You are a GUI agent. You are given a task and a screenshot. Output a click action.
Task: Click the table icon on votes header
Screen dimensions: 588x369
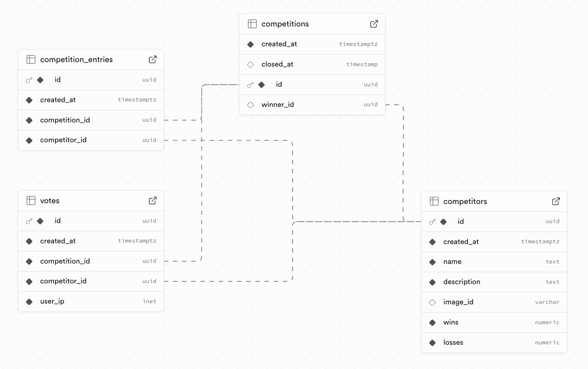[x=31, y=200]
